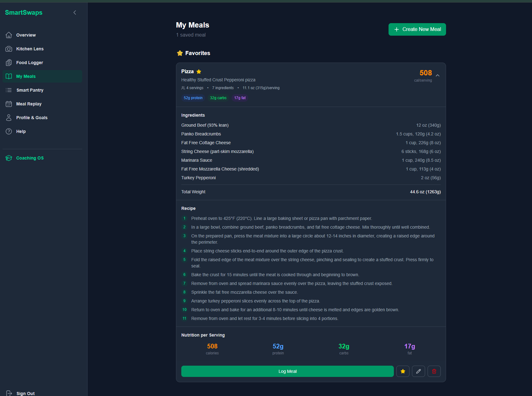Collapse the sidebar using the arrow
The width and height of the screenshot is (532, 396).
(x=74, y=13)
